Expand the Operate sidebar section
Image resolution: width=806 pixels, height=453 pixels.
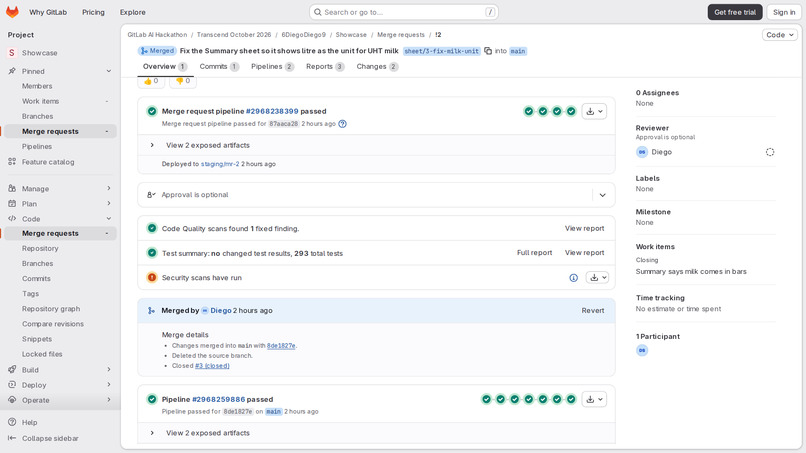(x=108, y=400)
